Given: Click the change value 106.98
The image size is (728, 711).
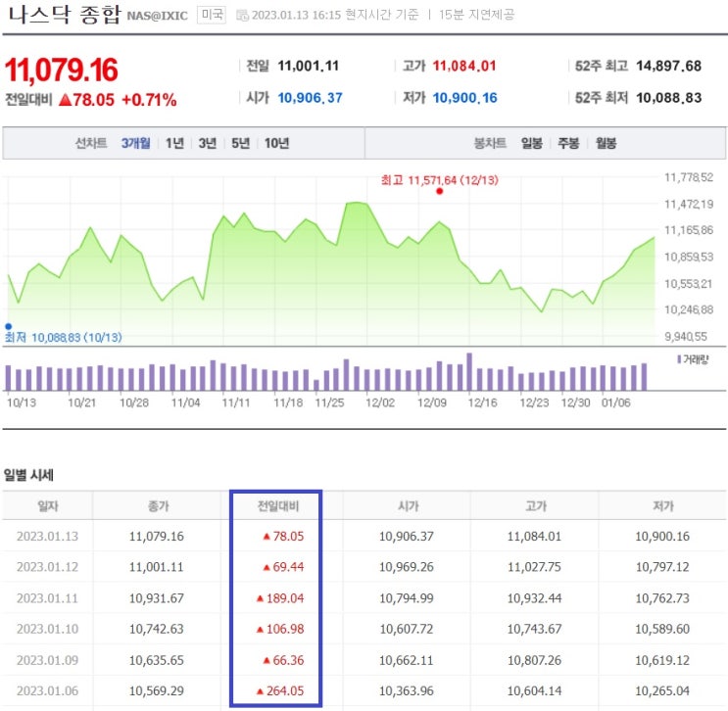Looking at the screenshot, I should (285, 629).
